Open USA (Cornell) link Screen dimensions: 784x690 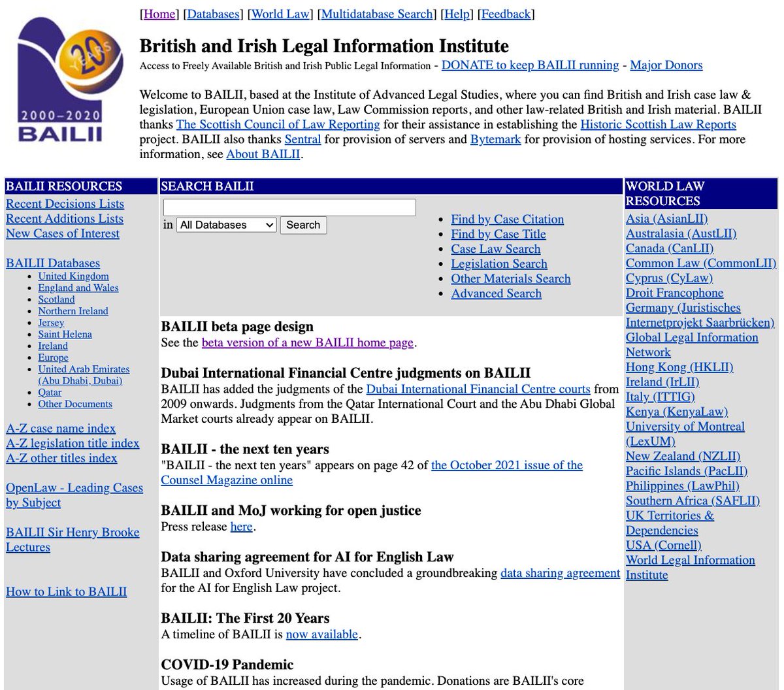(x=664, y=545)
